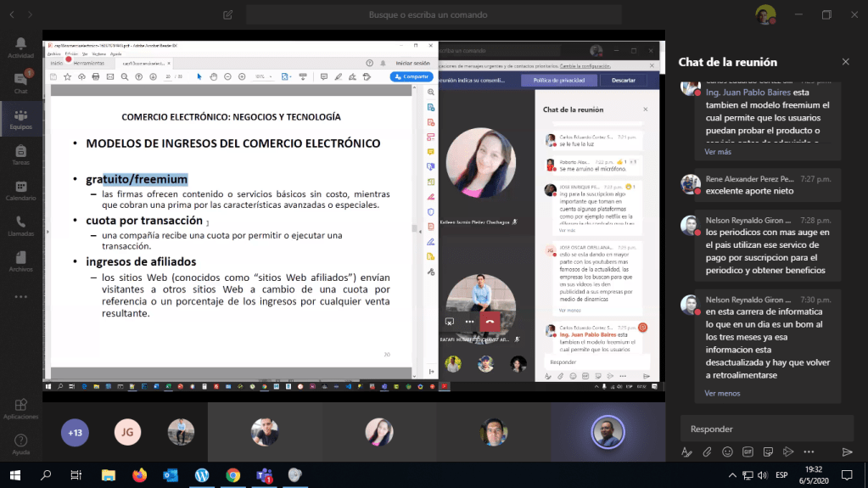Attach a file with the paperclip icon
Screen dimensions: 868x488
[707, 452]
